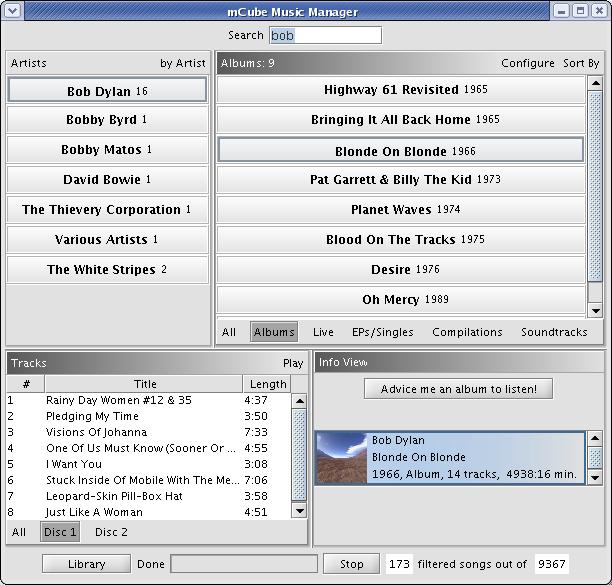Click the Library button

[86, 564]
